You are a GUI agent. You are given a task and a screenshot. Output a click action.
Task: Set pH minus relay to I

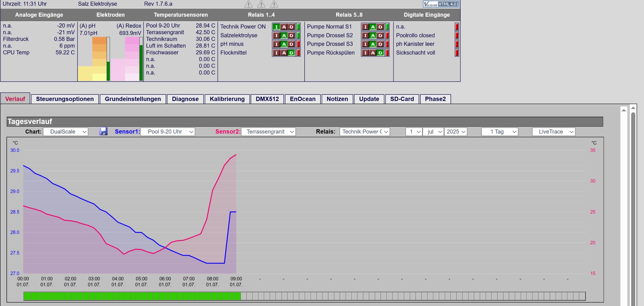point(276,44)
